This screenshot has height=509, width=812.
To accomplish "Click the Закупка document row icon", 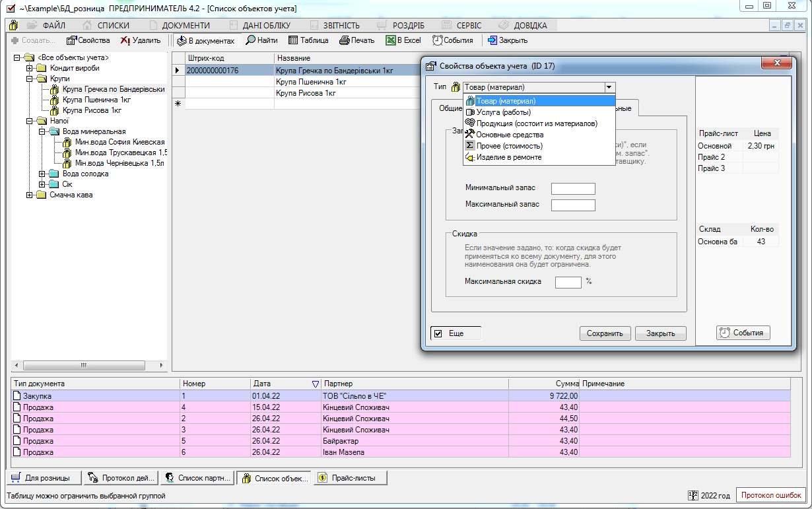I will 18,396.
